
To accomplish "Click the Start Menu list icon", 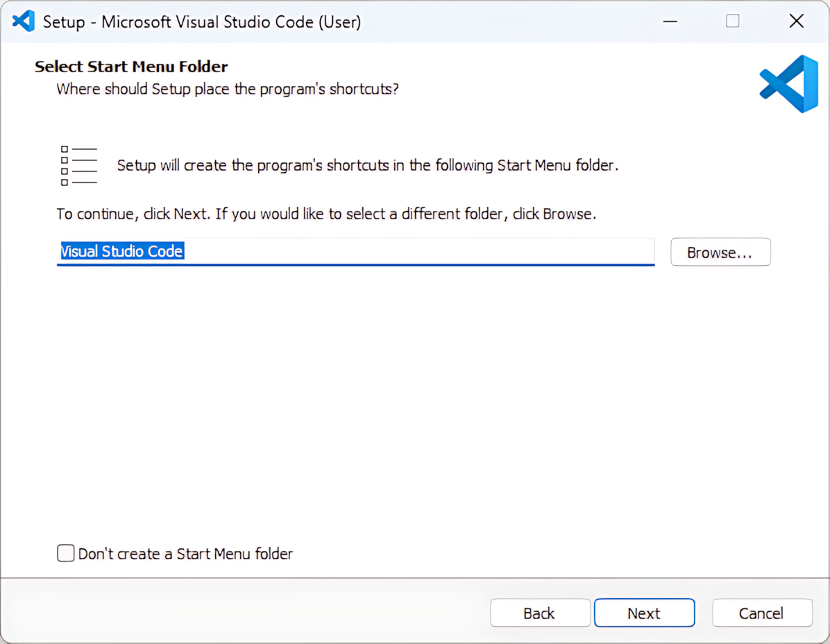I will tap(78, 166).
